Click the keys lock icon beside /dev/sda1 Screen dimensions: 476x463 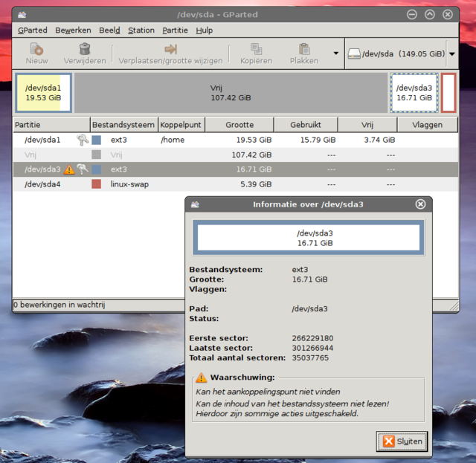tap(83, 140)
